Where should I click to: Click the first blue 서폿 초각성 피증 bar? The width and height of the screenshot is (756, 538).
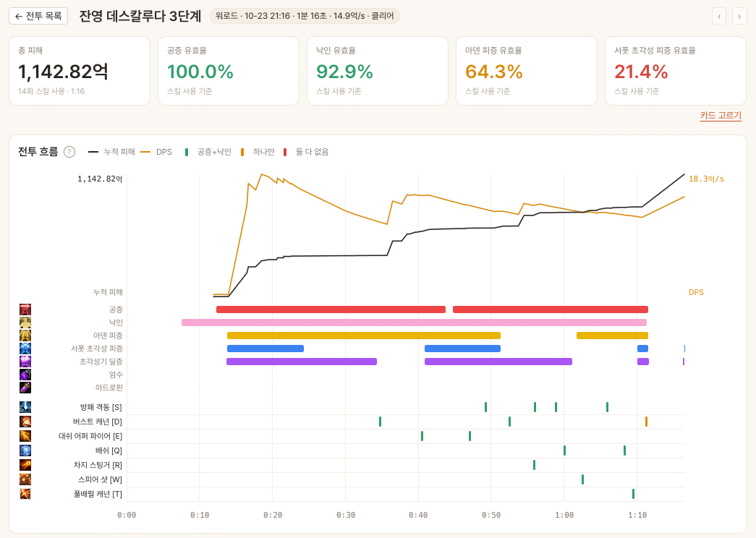(x=266, y=349)
